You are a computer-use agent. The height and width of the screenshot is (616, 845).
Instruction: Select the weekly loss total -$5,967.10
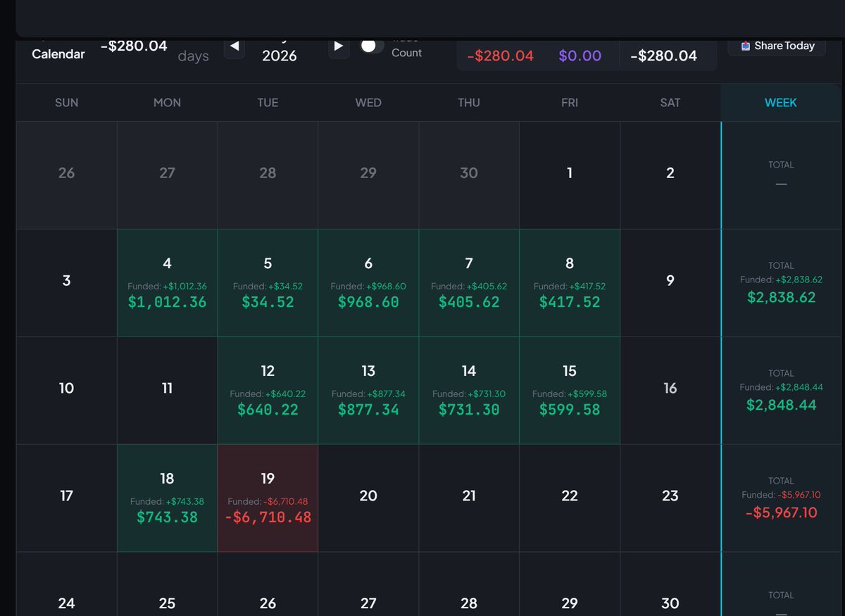pyautogui.click(x=781, y=513)
